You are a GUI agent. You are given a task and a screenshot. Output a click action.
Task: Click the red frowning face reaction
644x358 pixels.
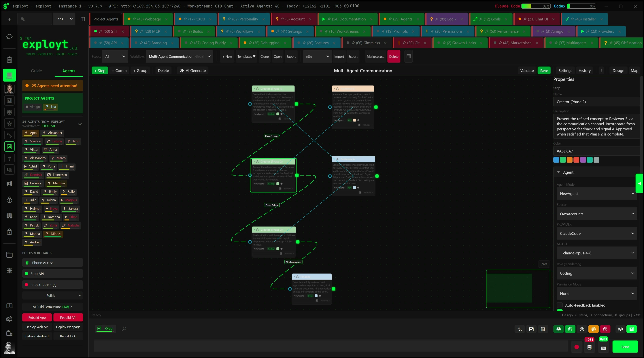pos(605,329)
